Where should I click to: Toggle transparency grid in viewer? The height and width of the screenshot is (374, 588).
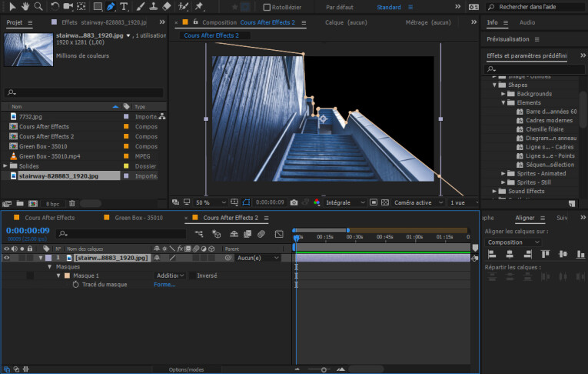tap(385, 202)
